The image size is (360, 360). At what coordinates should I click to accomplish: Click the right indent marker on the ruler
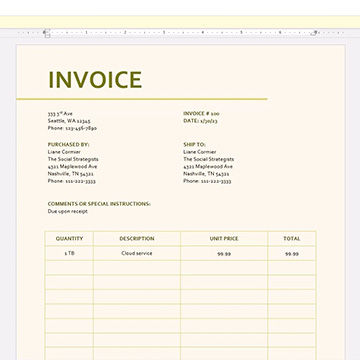coord(313,33)
